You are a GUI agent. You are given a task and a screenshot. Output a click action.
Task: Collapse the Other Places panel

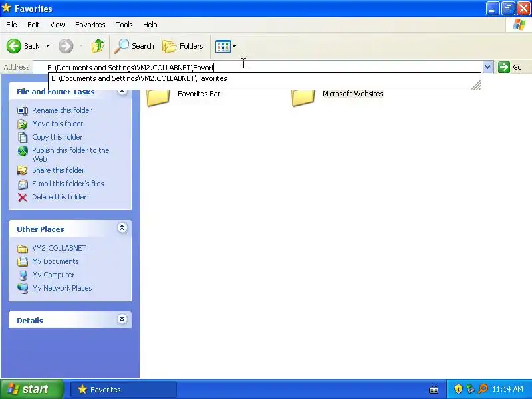pyautogui.click(x=122, y=228)
